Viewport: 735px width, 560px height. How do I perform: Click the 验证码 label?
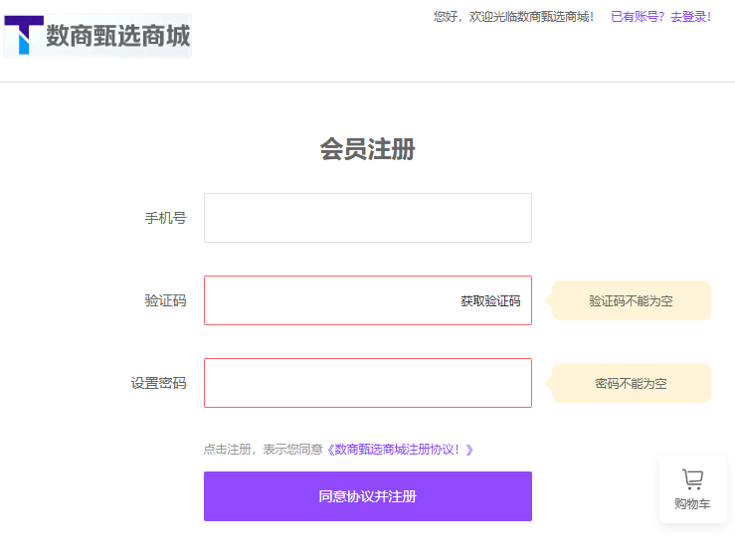click(x=165, y=300)
